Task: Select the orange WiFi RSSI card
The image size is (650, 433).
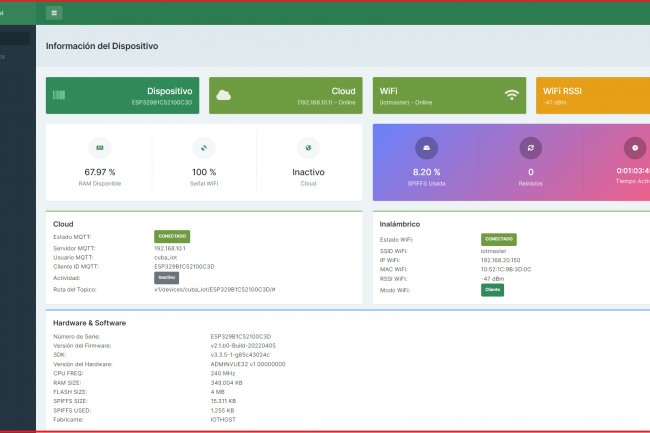Action: click(x=592, y=96)
